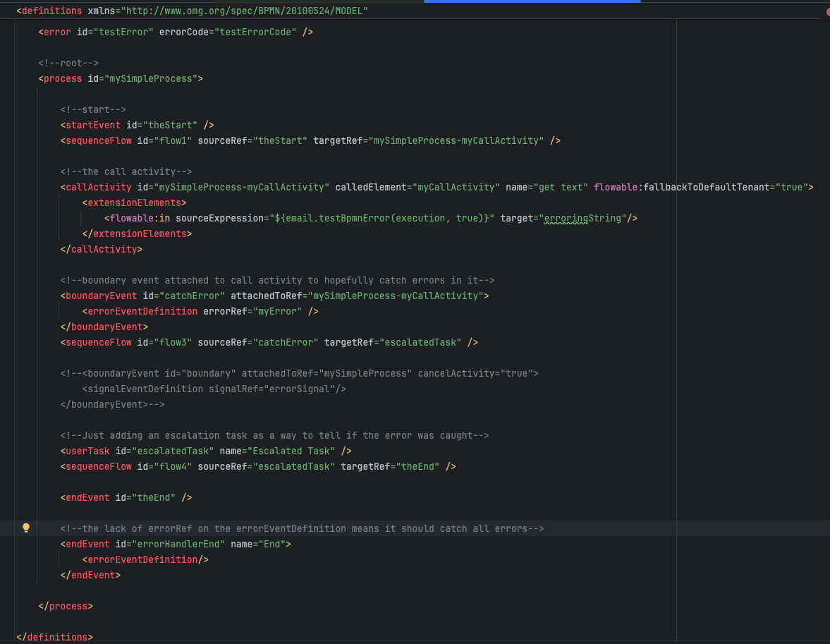Click the yellow lightbulb quick-fix icon
This screenshot has height=644, width=830.
point(26,528)
